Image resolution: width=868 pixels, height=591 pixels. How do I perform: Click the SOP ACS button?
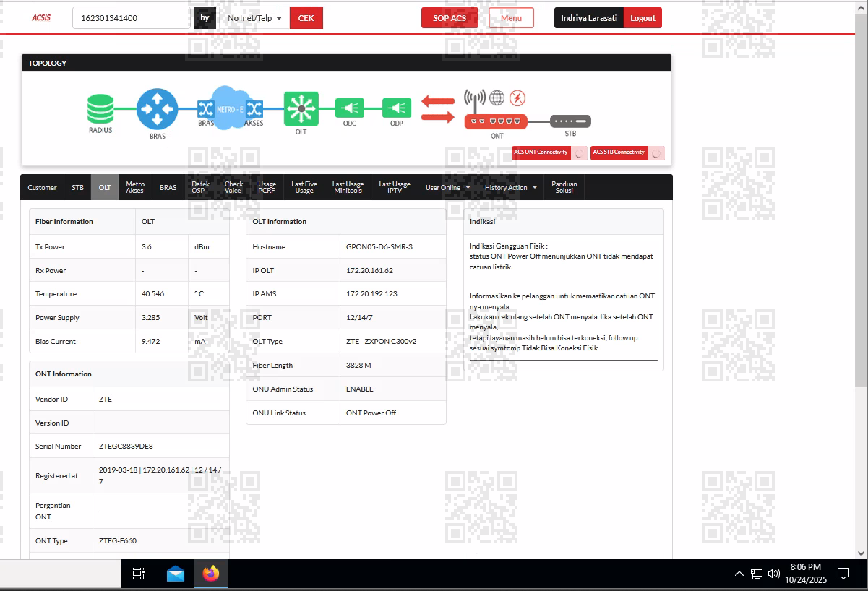(x=450, y=18)
